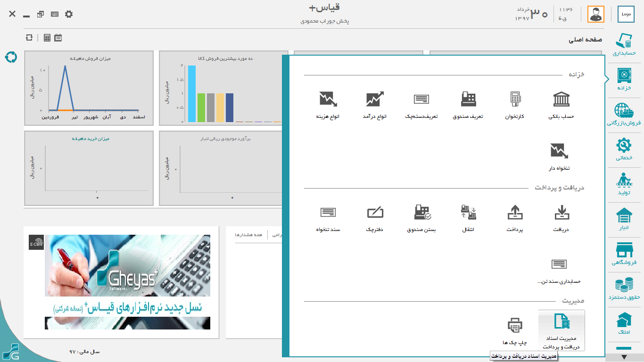
Task: Select انبار module in sidebar
Action: [x=625, y=220]
